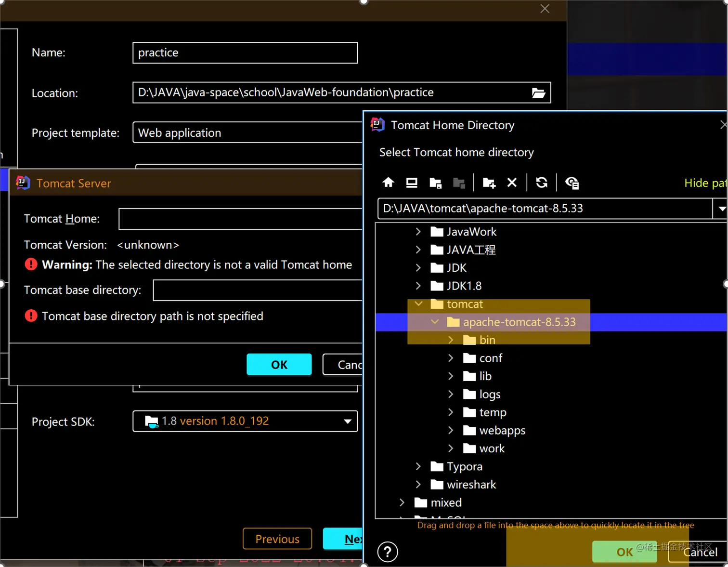Click the desktop directory icon

[x=412, y=183]
